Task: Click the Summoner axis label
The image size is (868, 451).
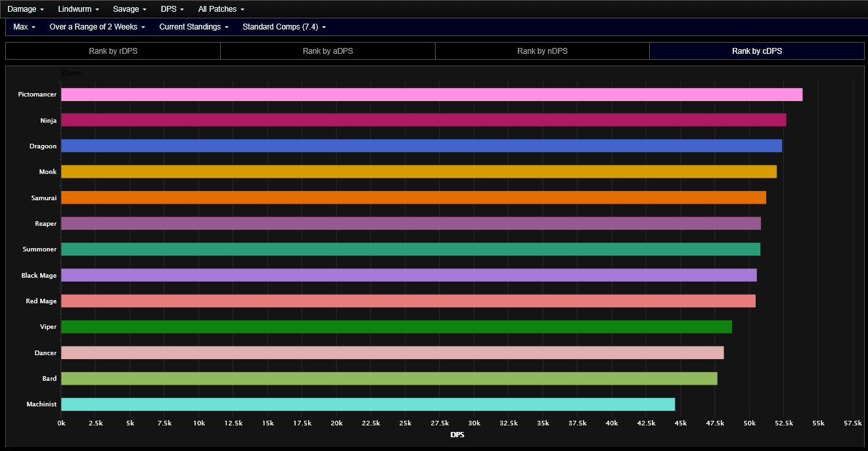Action: 40,249
